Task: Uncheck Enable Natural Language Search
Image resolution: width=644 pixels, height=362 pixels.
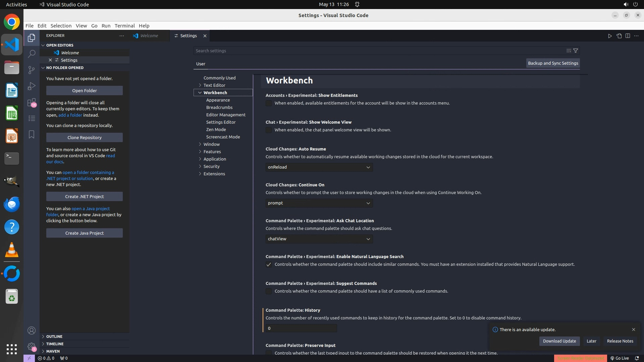Action: tap(269, 264)
